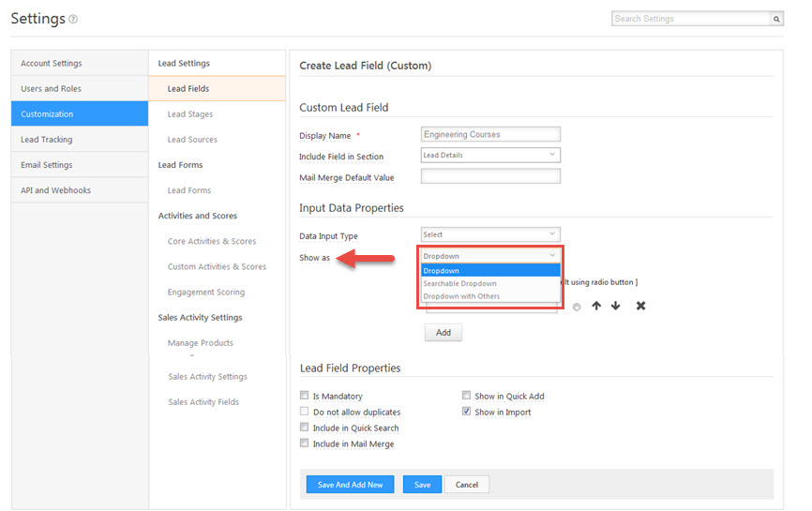
Task: Toggle Show in Quick Add checkbox
Action: click(466, 397)
